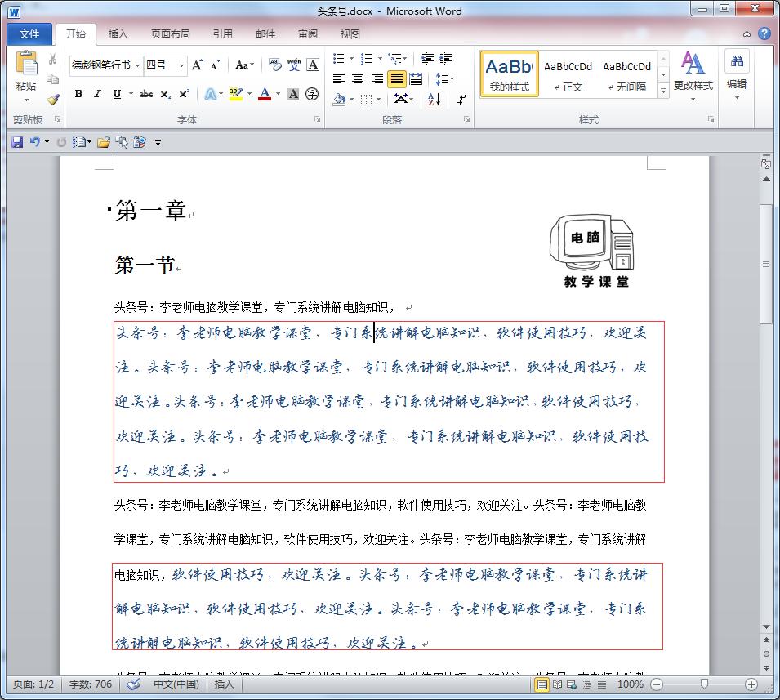Image resolution: width=780 pixels, height=700 pixels.
Task: Apply the 正文 style
Action: pyautogui.click(x=568, y=74)
